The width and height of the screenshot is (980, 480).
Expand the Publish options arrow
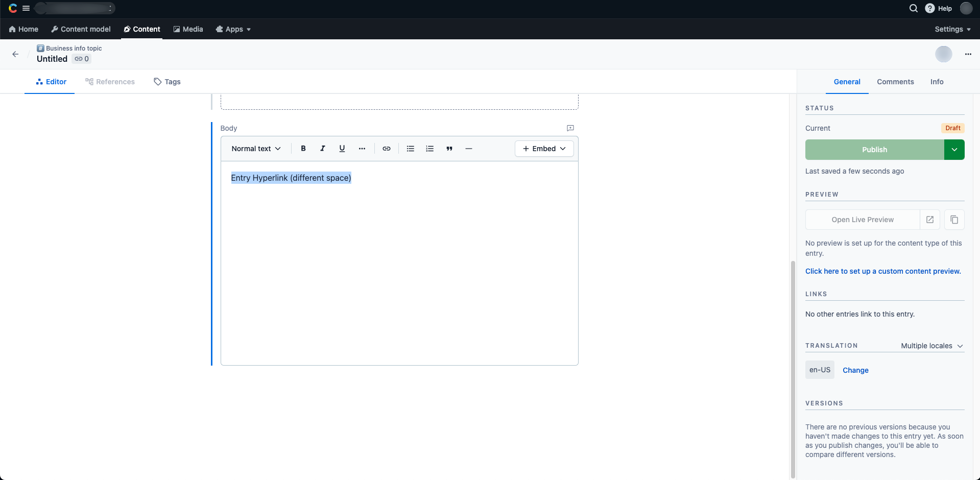click(x=954, y=150)
